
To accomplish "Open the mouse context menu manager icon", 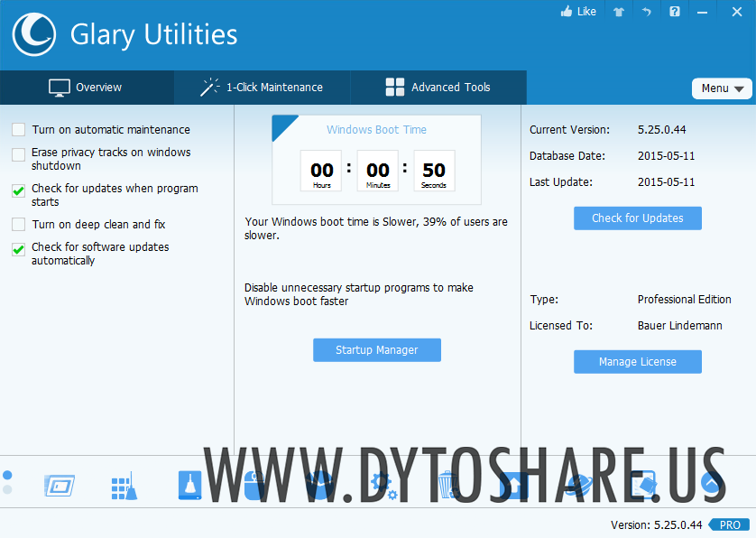I will [254, 486].
